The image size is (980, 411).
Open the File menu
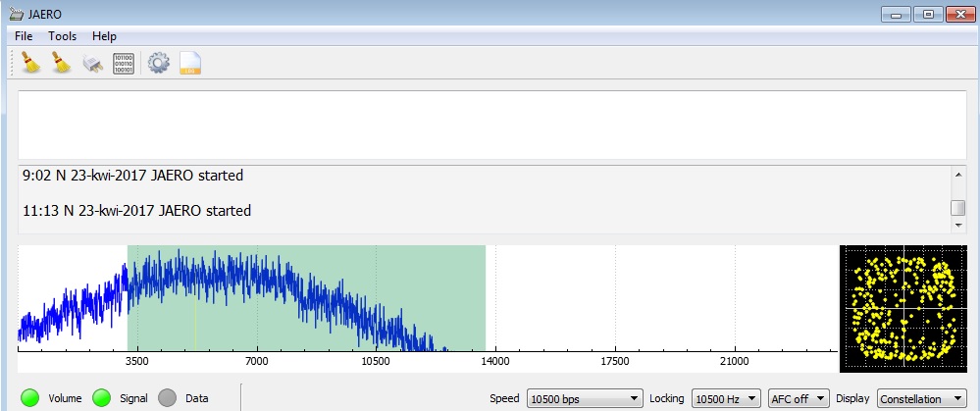pos(24,36)
